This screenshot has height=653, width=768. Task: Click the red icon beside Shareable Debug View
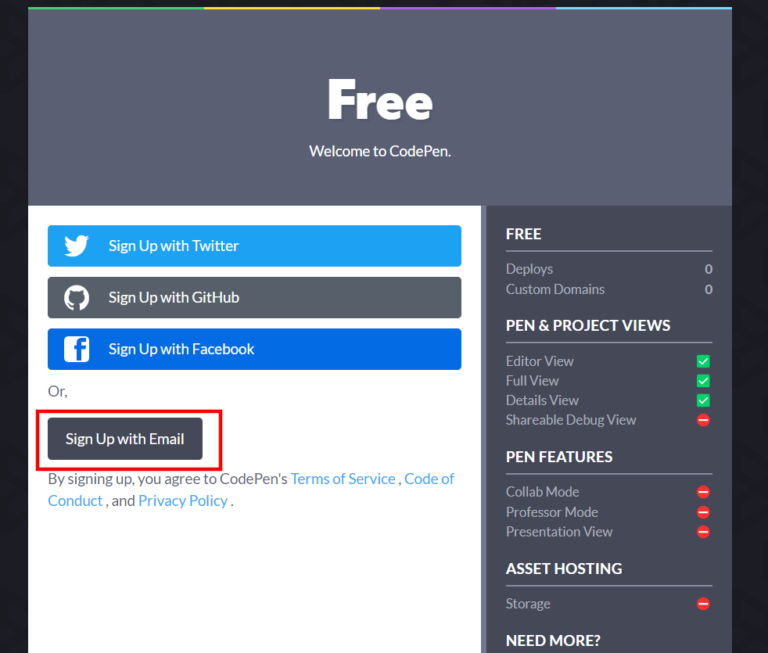pyautogui.click(x=703, y=420)
